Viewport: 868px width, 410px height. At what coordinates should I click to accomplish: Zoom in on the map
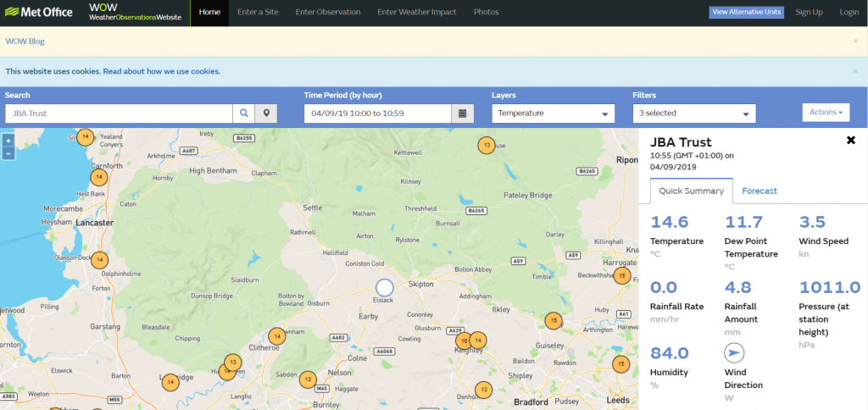point(8,141)
